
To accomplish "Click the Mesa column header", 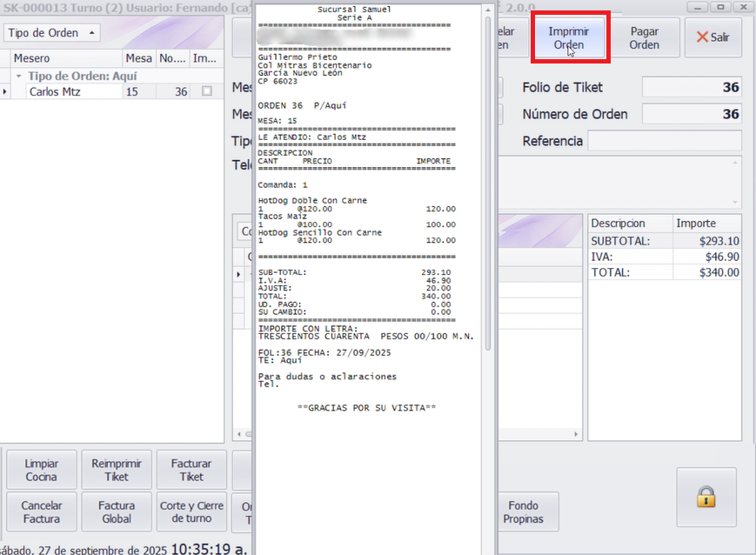I will pos(138,58).
